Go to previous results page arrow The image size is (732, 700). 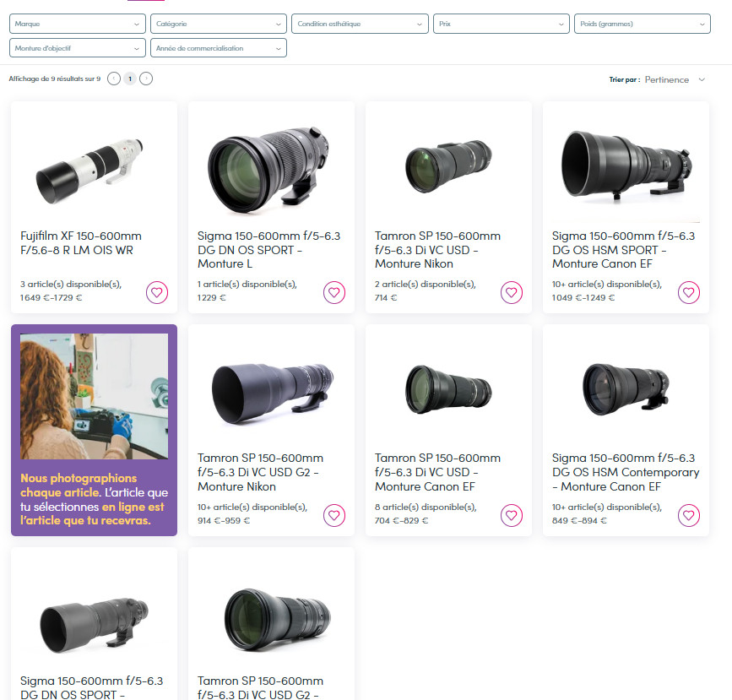click(114, 79)
